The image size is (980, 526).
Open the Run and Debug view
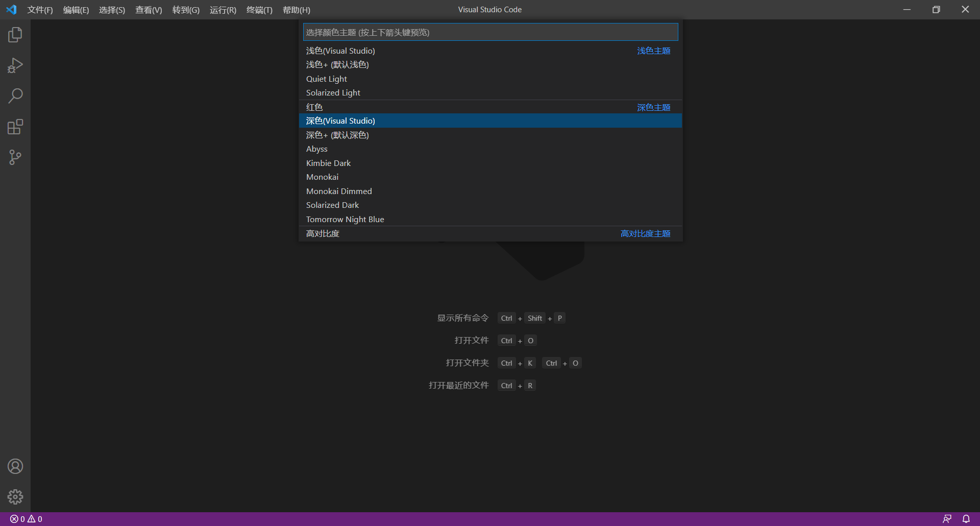15,65
